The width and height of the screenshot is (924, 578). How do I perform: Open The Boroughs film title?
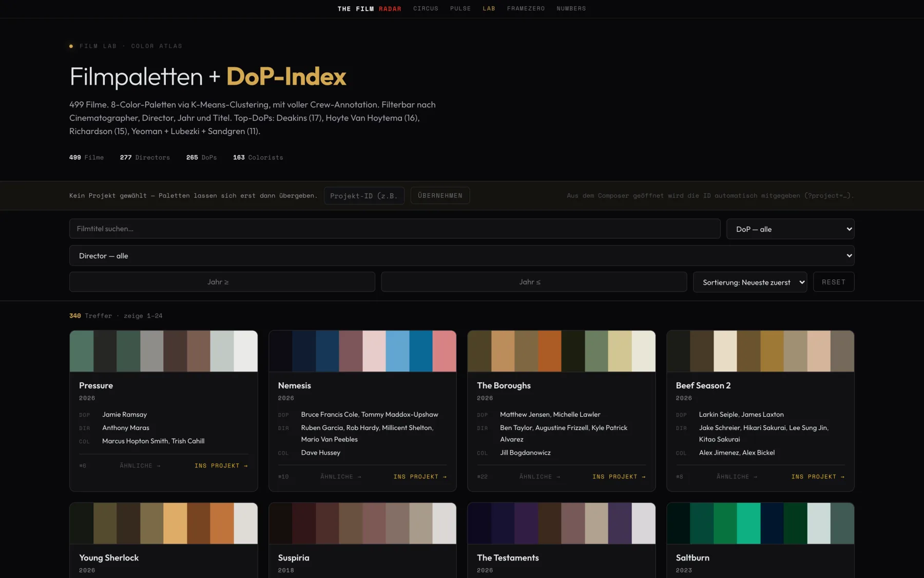point(504,386)
